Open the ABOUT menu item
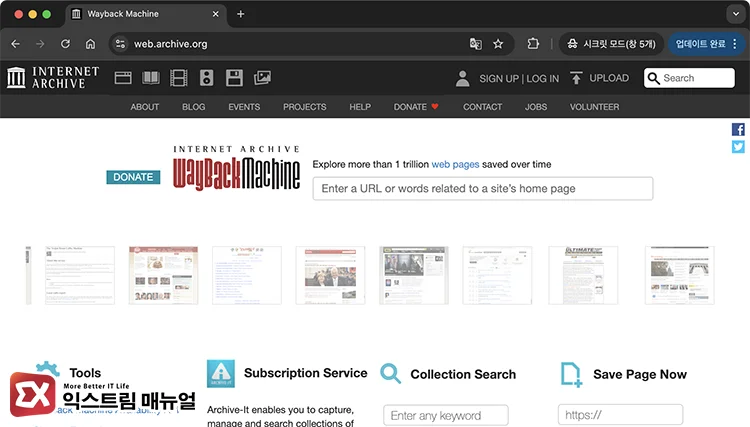Viewport: 750px width, 427px height. (144, 107)
